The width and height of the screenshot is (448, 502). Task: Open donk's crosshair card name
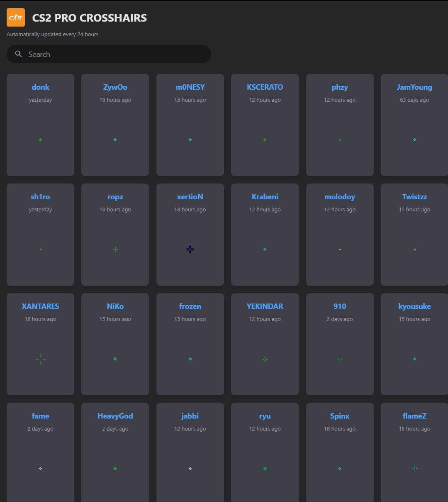(41, 87)
